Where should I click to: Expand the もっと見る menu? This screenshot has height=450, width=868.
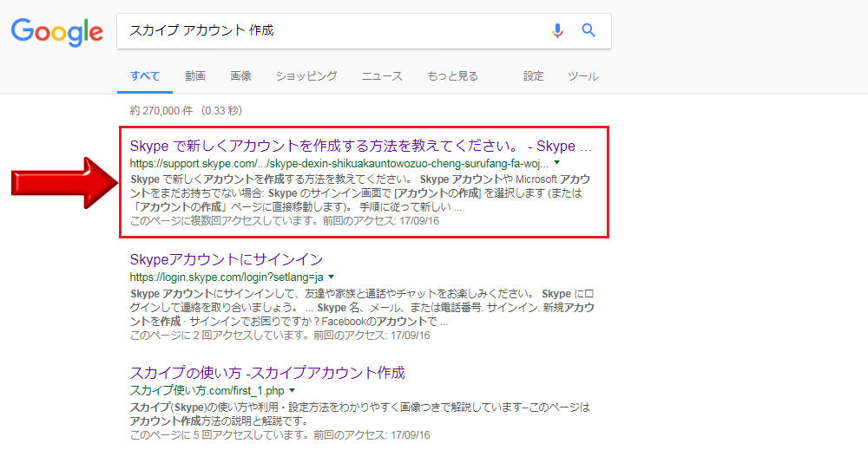click(x=452, y=76)
